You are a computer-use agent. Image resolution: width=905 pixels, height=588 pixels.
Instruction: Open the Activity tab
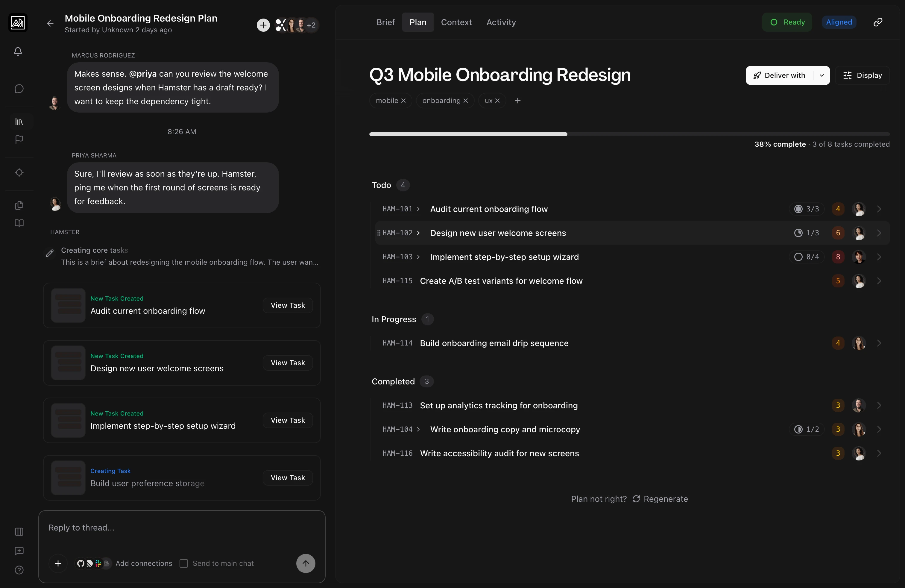point(501,22)
